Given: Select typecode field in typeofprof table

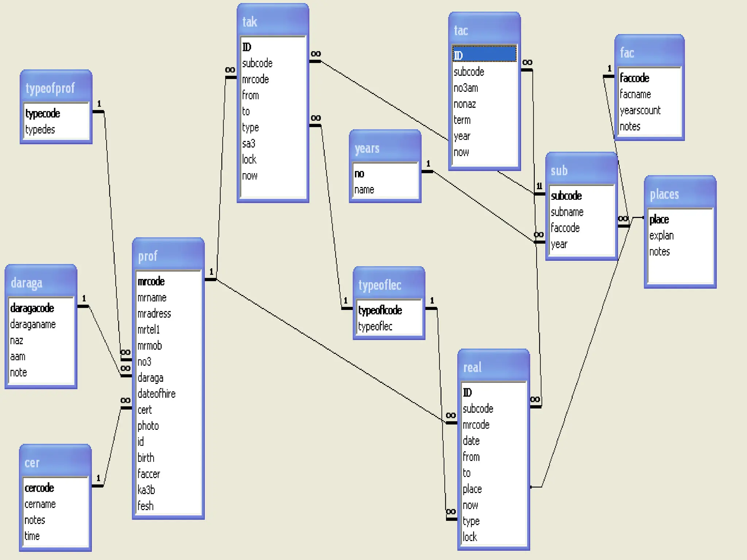Looking at the screenshot, I should point(43,113).
